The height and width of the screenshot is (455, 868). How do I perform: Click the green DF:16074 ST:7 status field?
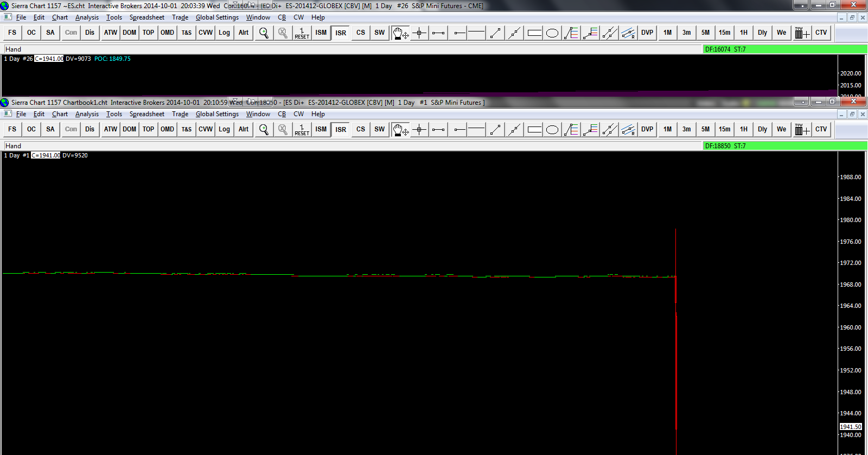pyautogui.click(x=784, y=49)
